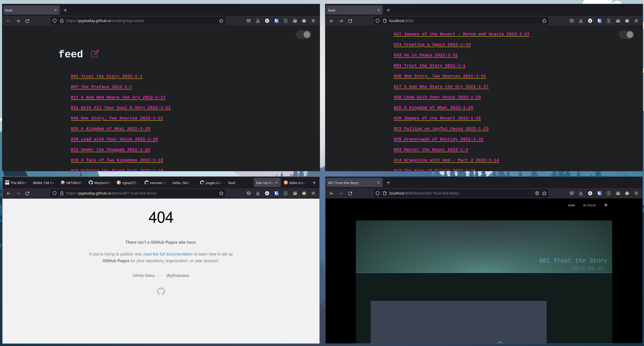Bookmark the page using the star icon

(x=221, y=21)
